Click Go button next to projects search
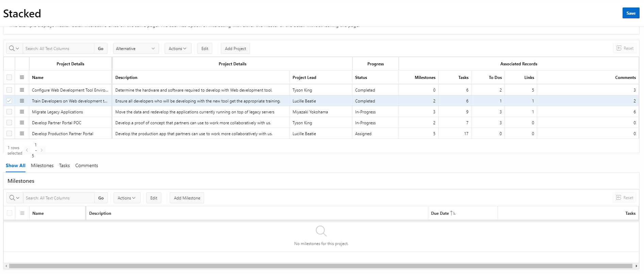 click(101, 48)
